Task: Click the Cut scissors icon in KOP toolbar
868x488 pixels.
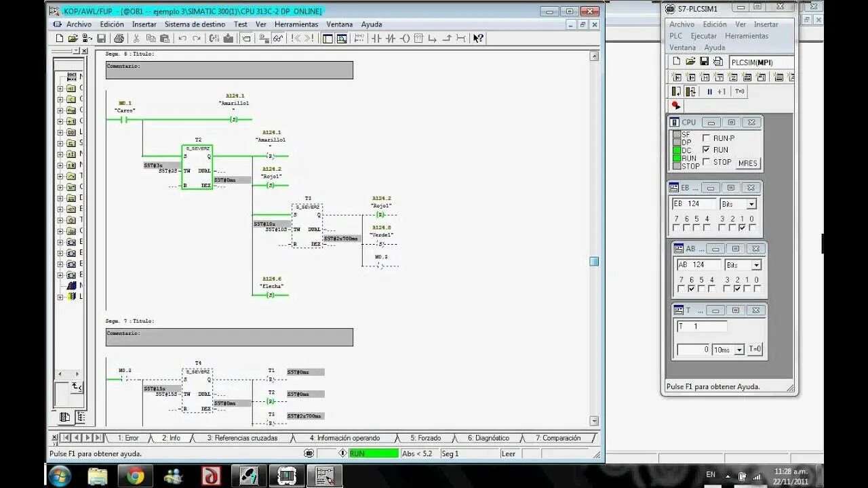Action: coord(136,39)
